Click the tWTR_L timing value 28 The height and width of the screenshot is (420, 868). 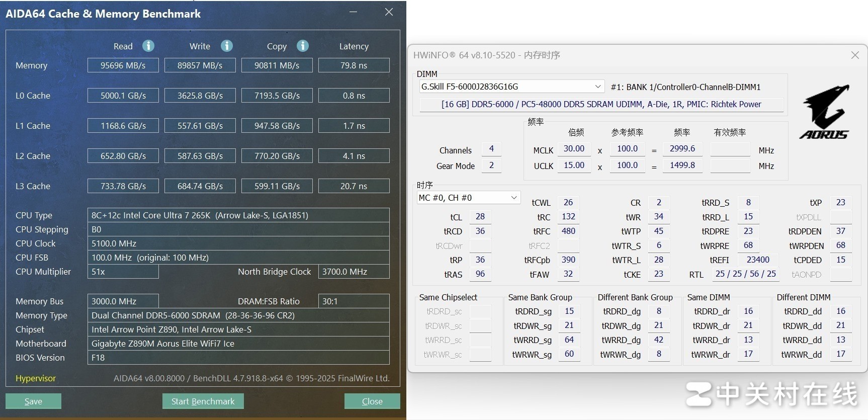659,260
